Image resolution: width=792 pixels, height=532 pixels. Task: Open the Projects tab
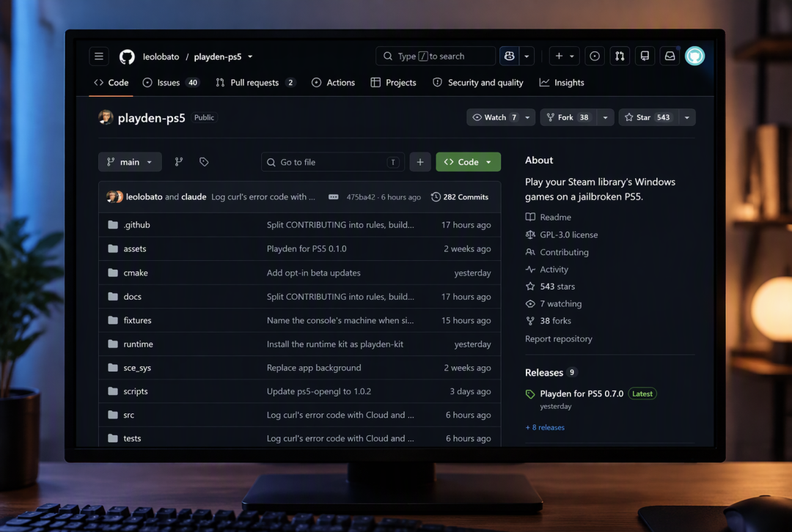[394, 82]
